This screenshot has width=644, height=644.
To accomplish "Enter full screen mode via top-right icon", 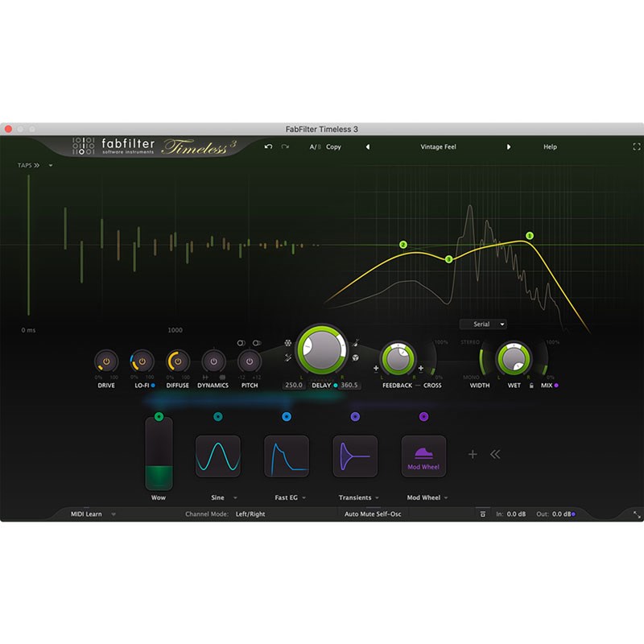I will (637, 147).
